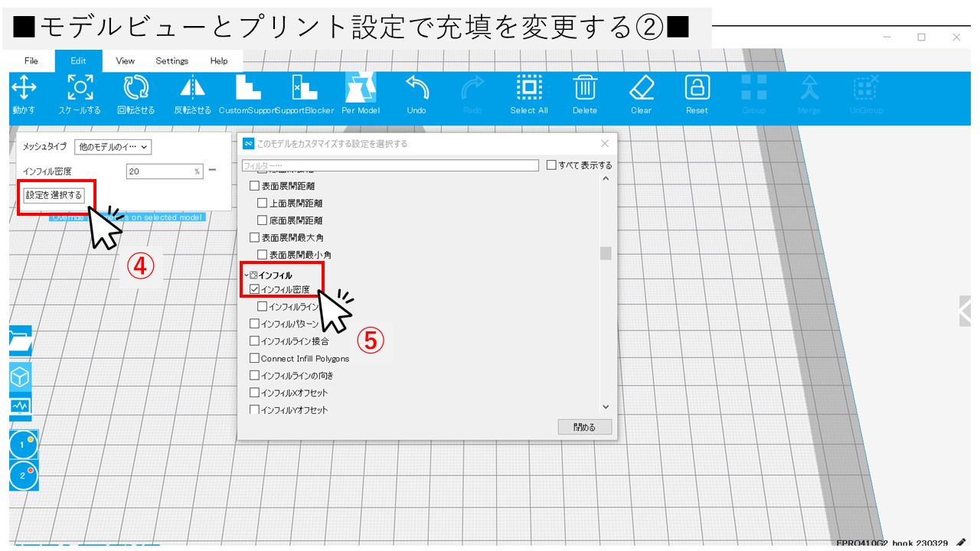Check the 表面展開最大角 option
The height and width of the screenshot is (551, 980).
tap(255, 238)
